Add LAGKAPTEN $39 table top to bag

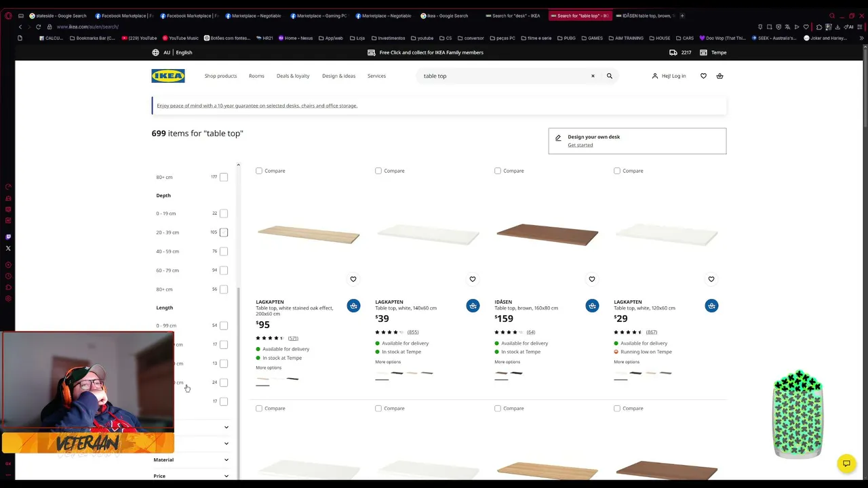coord(473,306)
